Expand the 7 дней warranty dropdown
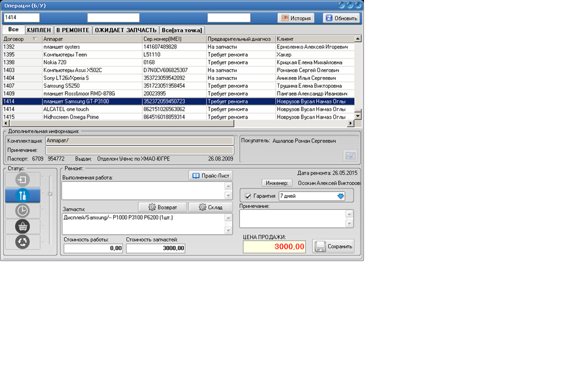Viewport: 588px width, 368px height. coord(341,196)
